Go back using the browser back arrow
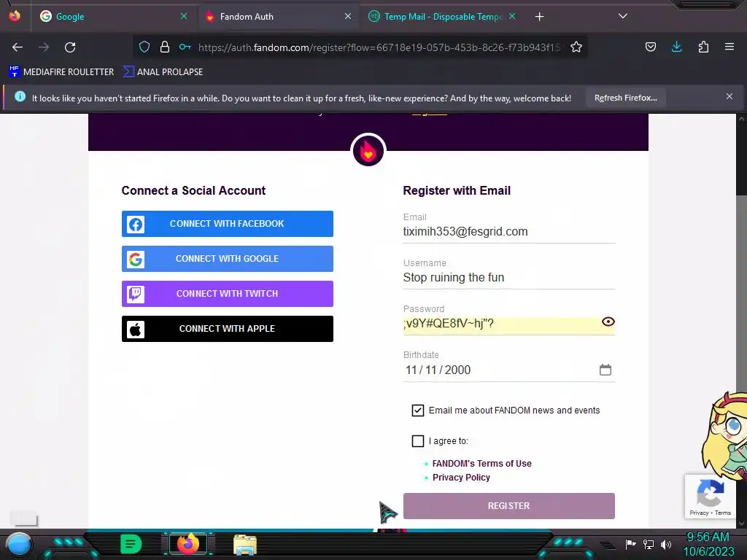This screenshot has width=747, height=560. pos(18,47)
